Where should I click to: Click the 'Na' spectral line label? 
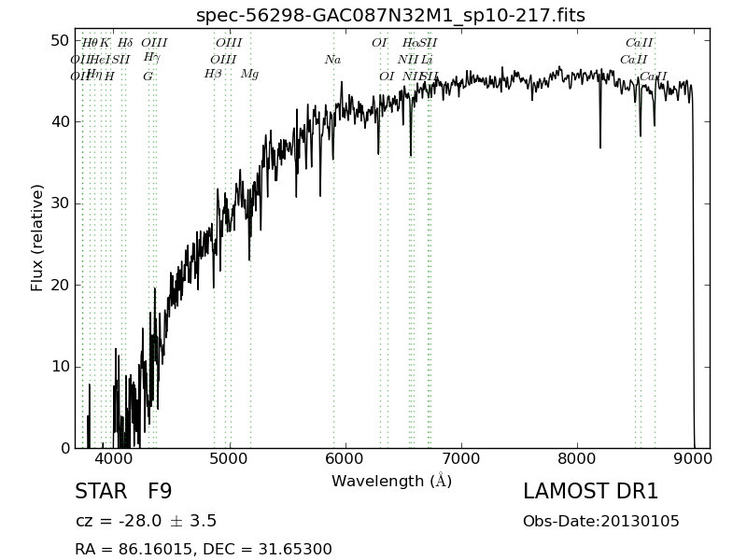pyautogui.click(x=333, y=60)
